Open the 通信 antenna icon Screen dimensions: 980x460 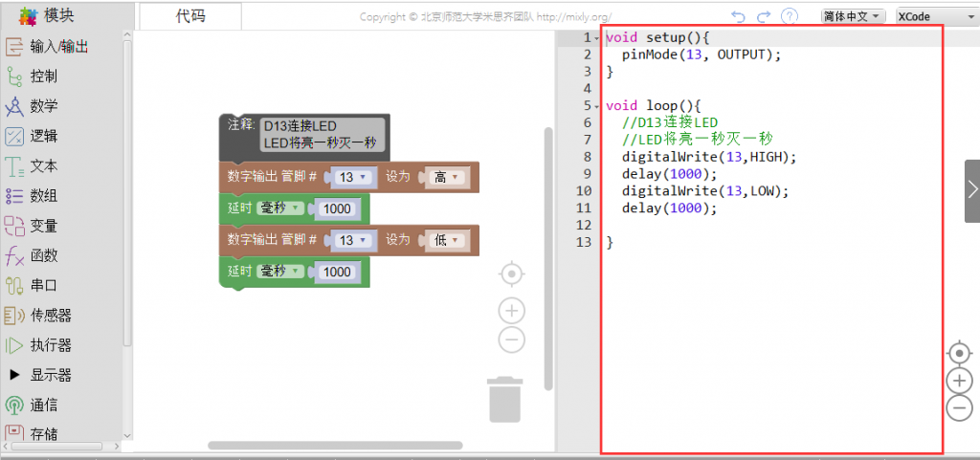[14, 405]
